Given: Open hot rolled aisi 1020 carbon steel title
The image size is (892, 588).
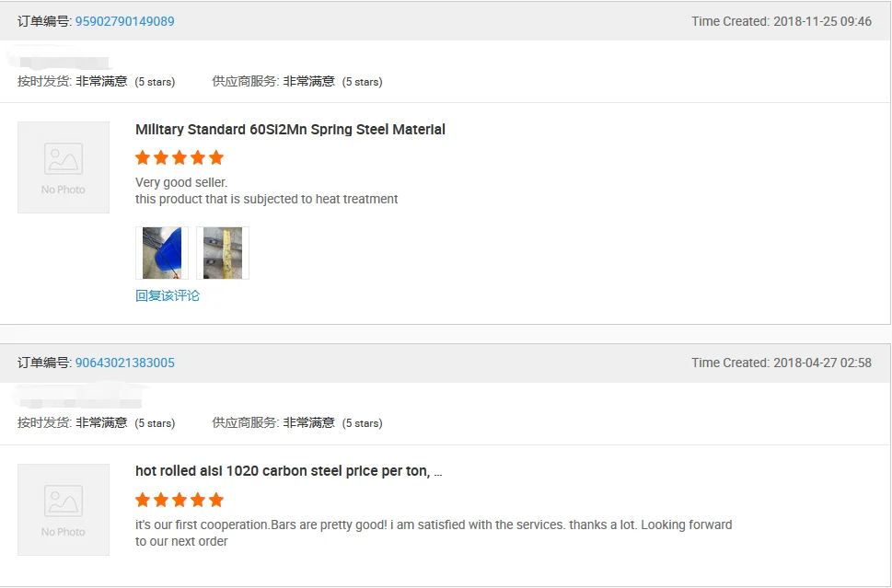Looking at the screenshot, I should pyautogui.click(x=288, y=471).
